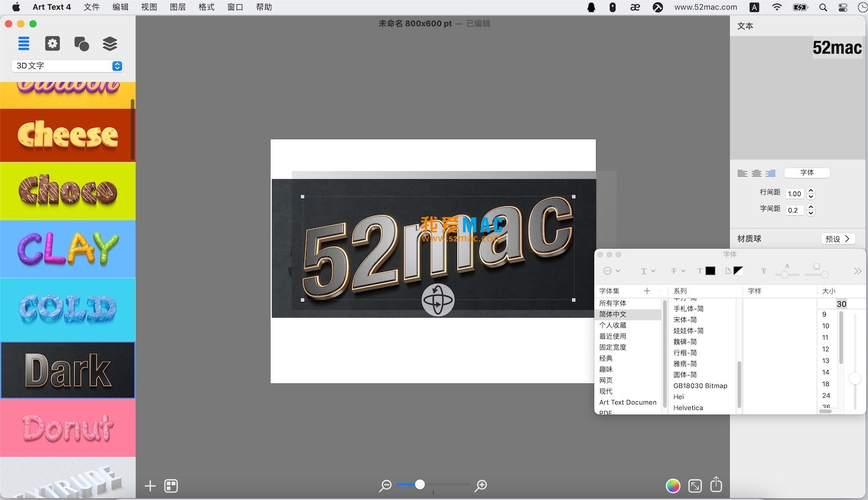The width and height of the screenshot is (868, 500).
Task: Open the Art Text 4 app menu
Action: pos(52,7)
